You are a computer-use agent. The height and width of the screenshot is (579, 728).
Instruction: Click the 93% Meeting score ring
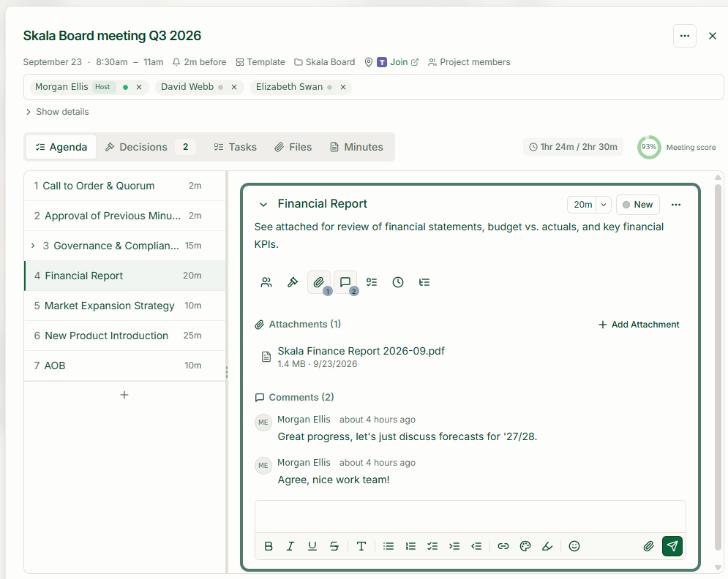(648, 147)
